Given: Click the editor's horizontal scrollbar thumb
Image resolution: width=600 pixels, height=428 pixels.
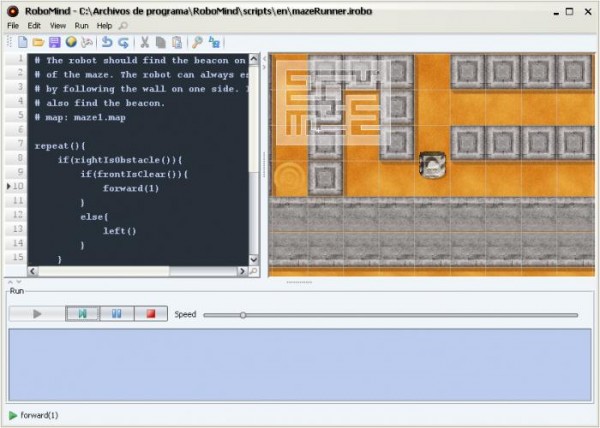Looking at the screenshot, I should coord(104,271).
